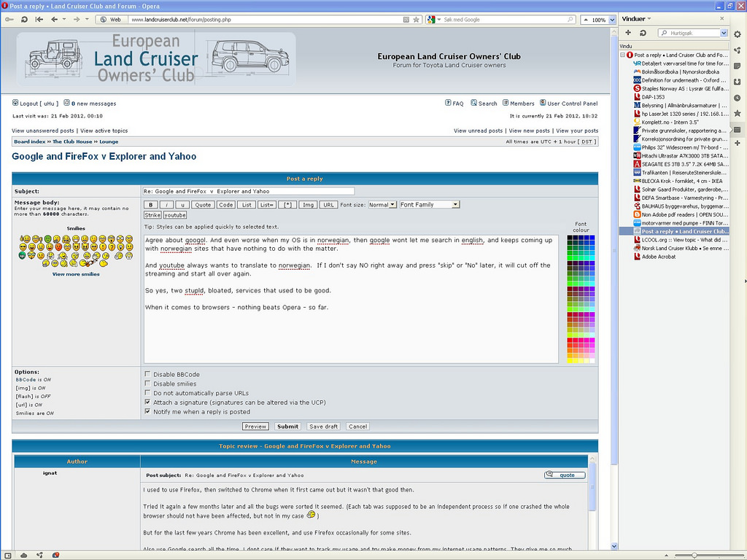Click in the Subject input field
This screenshot has height=560, width=747.
coord(249,192)
